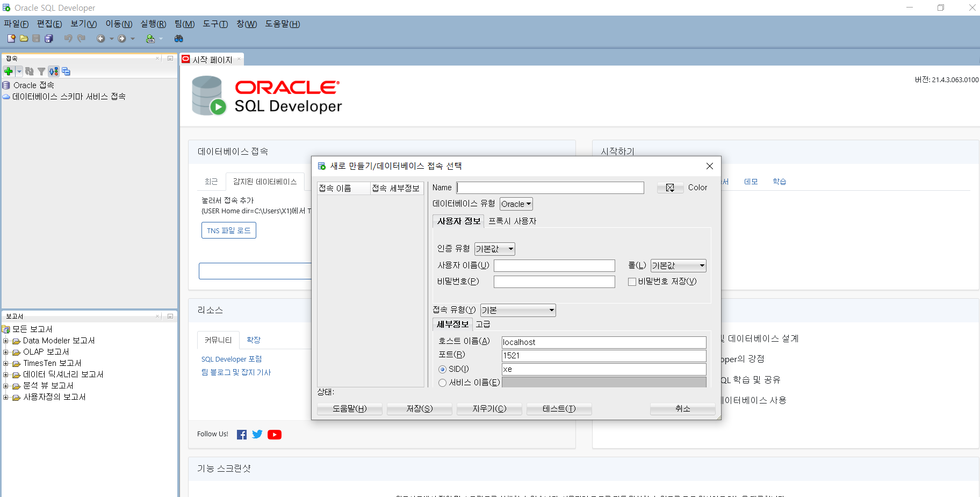This screenshot has width=980, height=497.
Task: Click the Undo toolbar icon
Action: pos(68,39)
